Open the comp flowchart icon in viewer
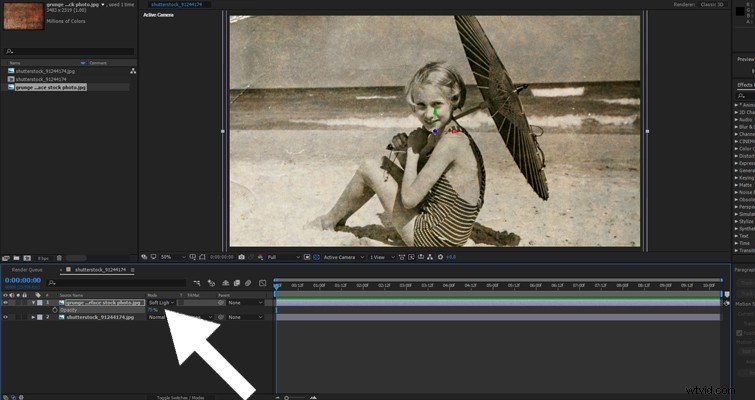The height and width of the screenshot is (400, 755). point(430,257)
